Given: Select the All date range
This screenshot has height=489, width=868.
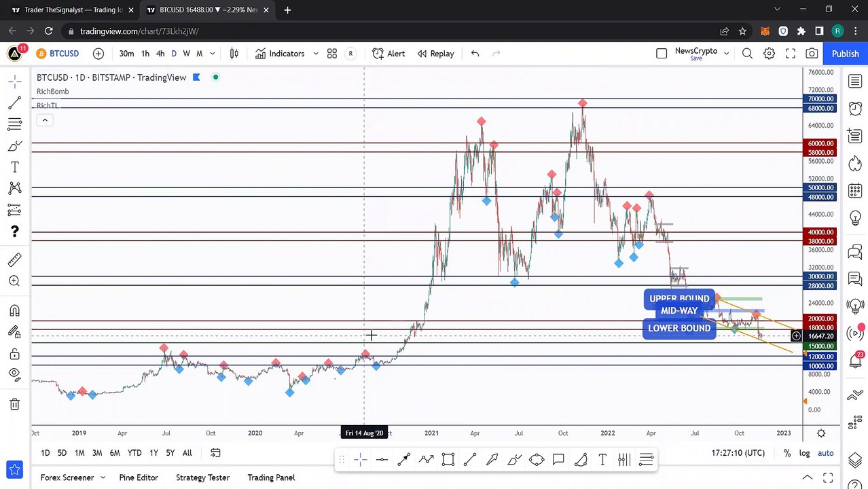Looking at the screenshot, I should [187, 453].
